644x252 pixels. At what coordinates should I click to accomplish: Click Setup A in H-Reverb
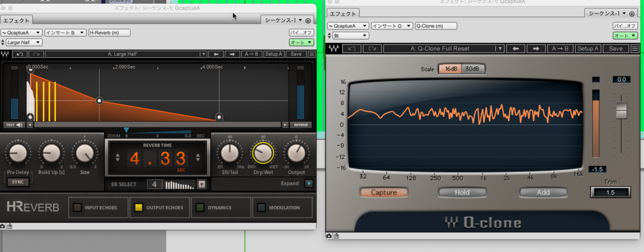click(274, 54)
